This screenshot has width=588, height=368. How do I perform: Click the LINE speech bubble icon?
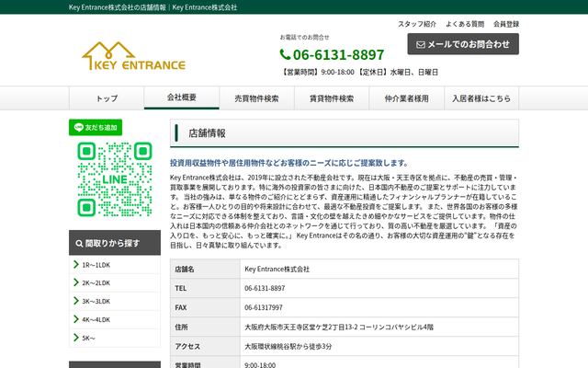pos(78,127)
